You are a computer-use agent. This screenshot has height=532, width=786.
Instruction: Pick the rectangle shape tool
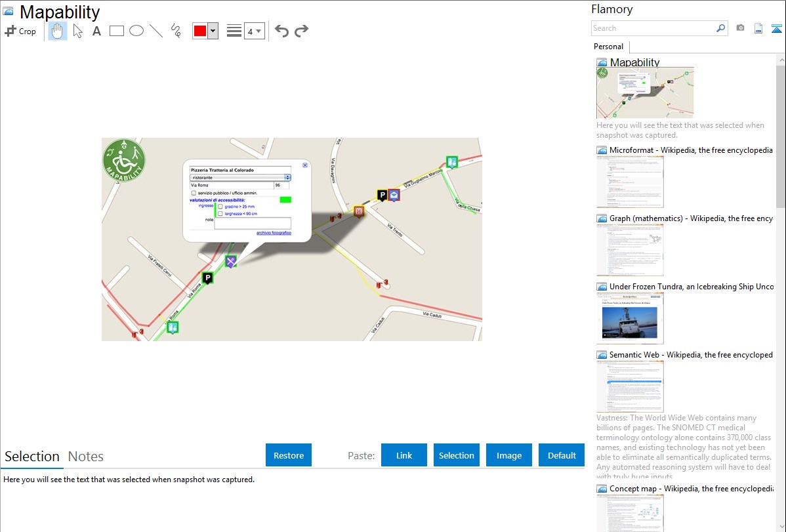[117, 31]
